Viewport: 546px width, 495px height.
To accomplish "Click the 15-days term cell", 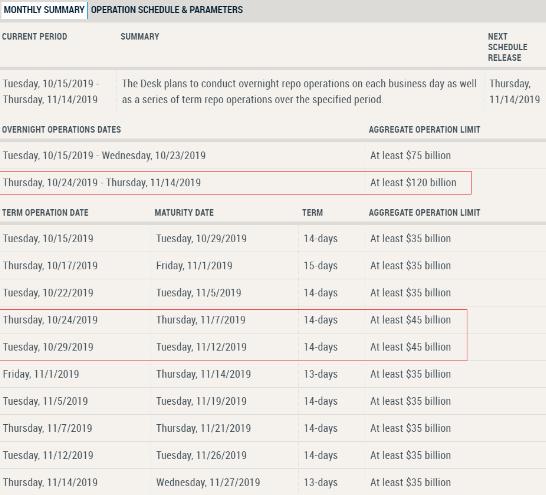I will tap(320, 266).
